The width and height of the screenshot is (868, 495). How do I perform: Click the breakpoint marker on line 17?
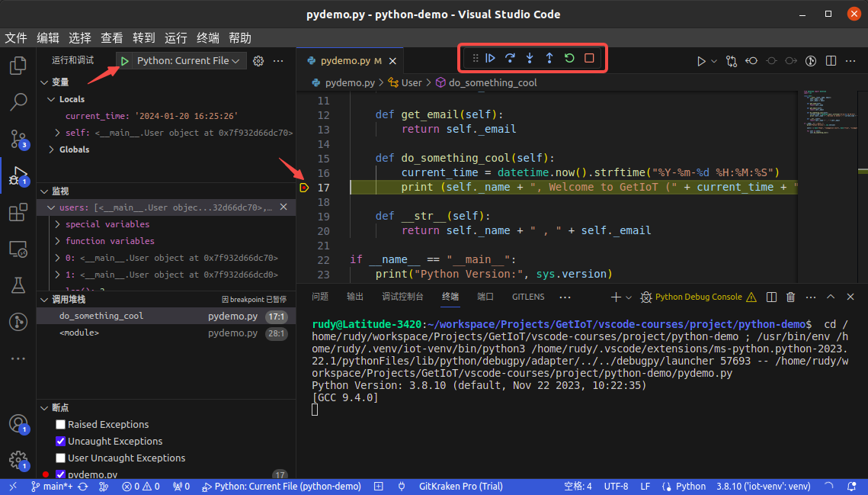[x=305, y=186]
